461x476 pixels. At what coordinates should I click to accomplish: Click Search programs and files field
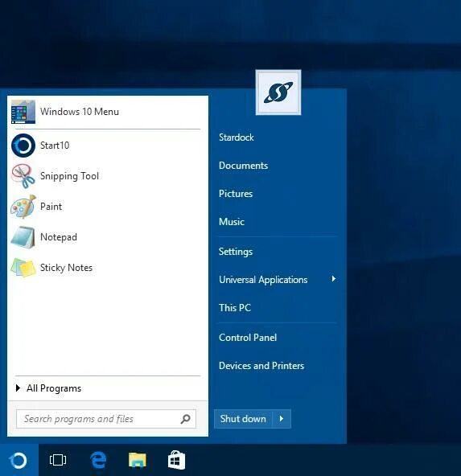click(106, 419)
